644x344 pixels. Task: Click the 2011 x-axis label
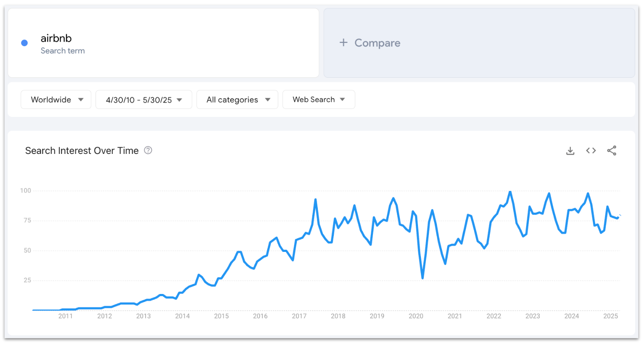click(66, 316)
